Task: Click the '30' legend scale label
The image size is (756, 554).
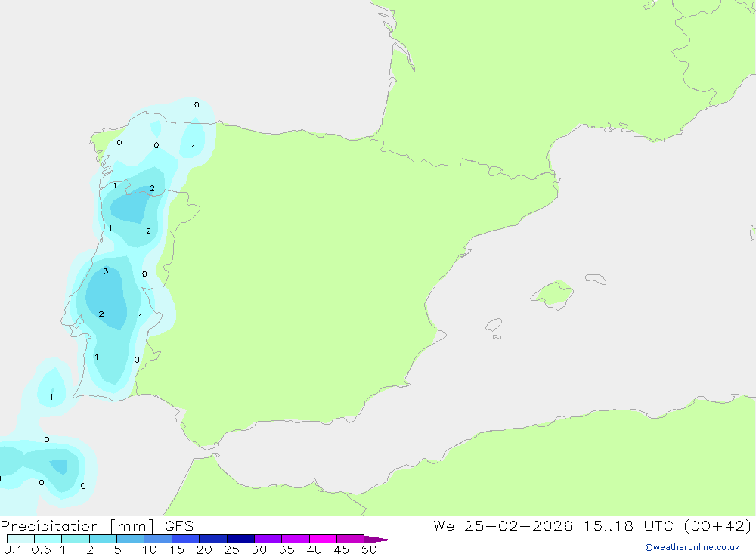Action: (x=259, y=549)
